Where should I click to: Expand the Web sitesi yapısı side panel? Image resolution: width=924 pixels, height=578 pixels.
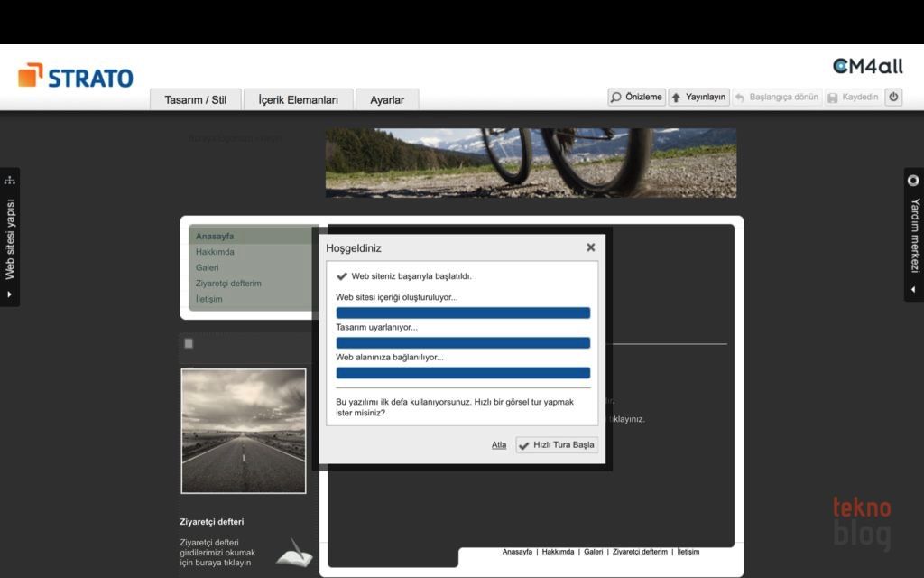pos(10,294)
